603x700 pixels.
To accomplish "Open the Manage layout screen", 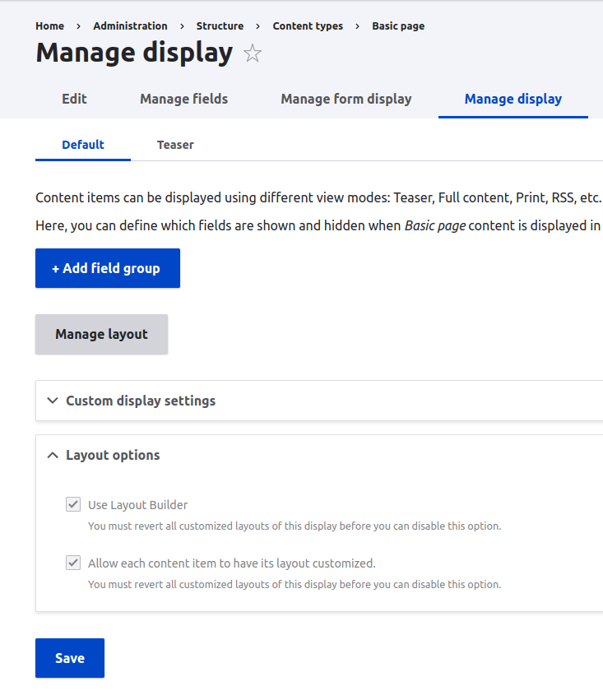I will coord(101,334).
